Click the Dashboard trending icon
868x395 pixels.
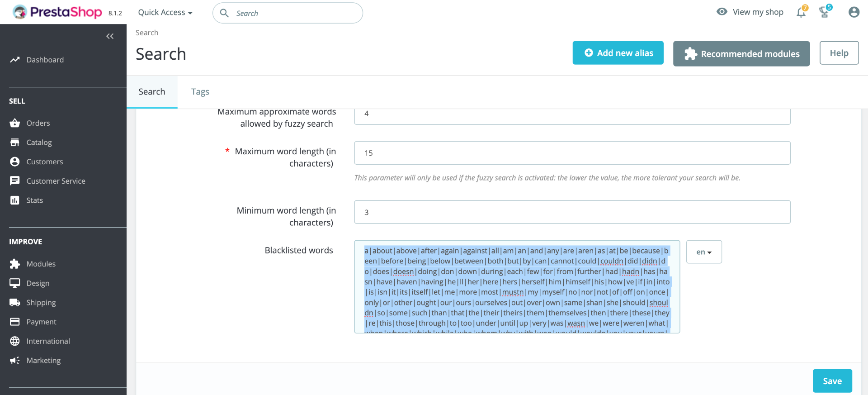pyautogui.click(x=15, y=60)
